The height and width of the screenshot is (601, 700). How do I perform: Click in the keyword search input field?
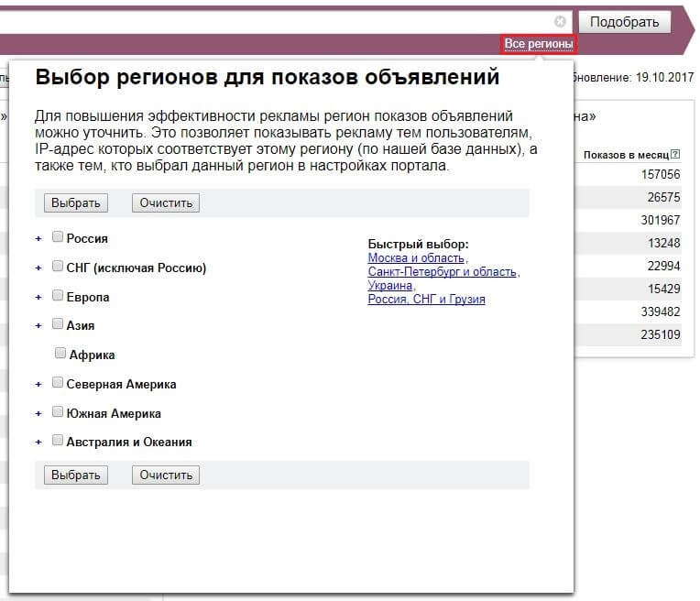(x=275, y=21)
